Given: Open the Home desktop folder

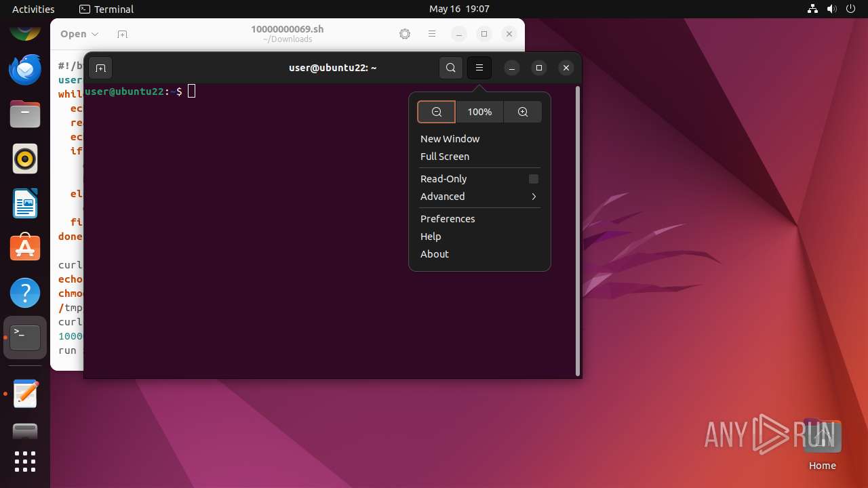Looking at the screenshot, I should pyautogui.click(x=822, y=445).
